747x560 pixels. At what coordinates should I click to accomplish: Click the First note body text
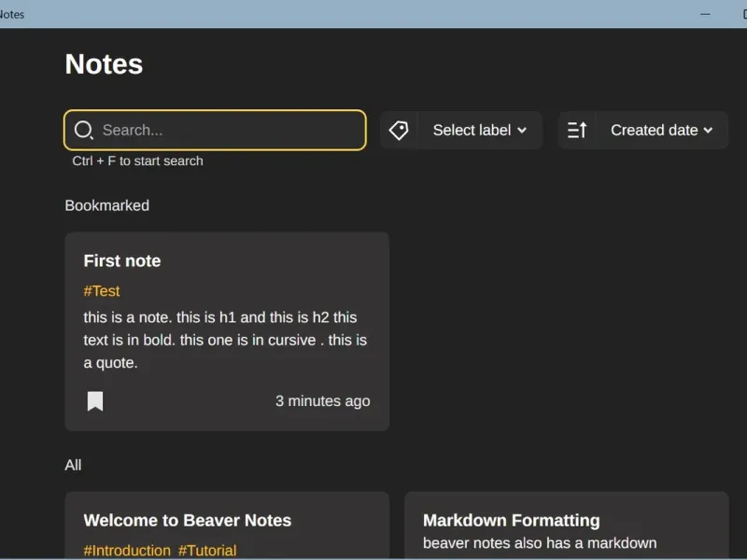pos(225,340)
